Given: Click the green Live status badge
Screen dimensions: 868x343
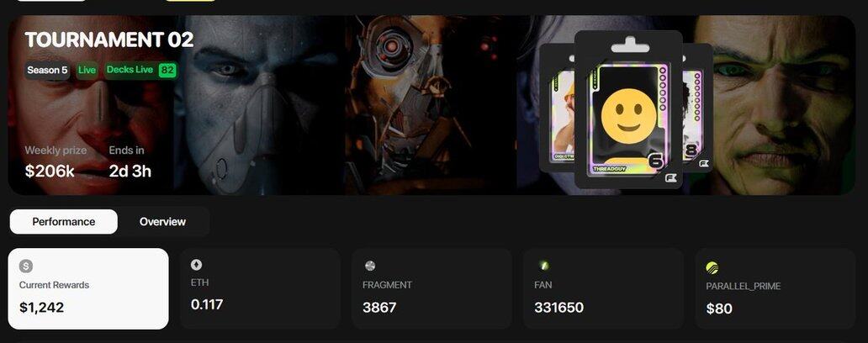Looking at the screenshot, I should [87, 71].
